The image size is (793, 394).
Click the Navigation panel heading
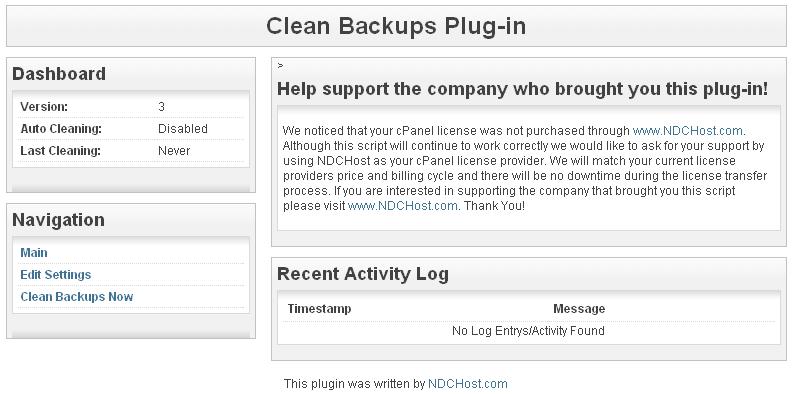pos(59,220)
